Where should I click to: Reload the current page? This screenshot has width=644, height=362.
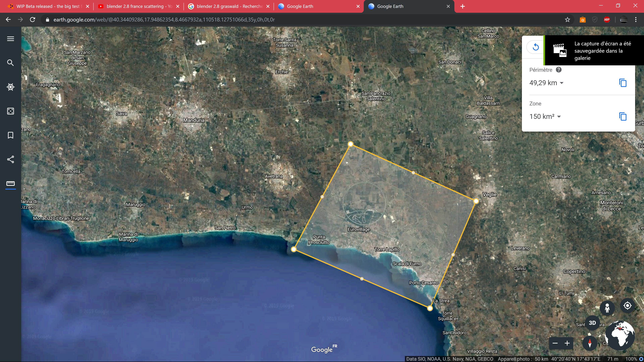tap(33, 19)
